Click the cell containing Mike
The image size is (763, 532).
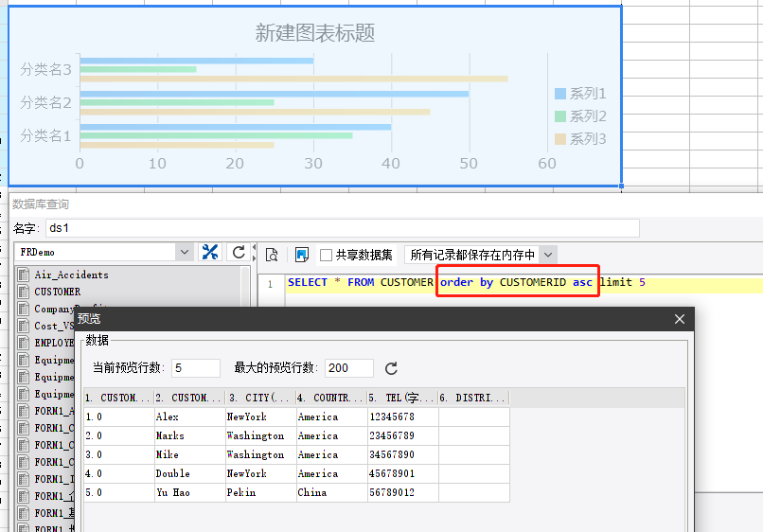[189, 454]
